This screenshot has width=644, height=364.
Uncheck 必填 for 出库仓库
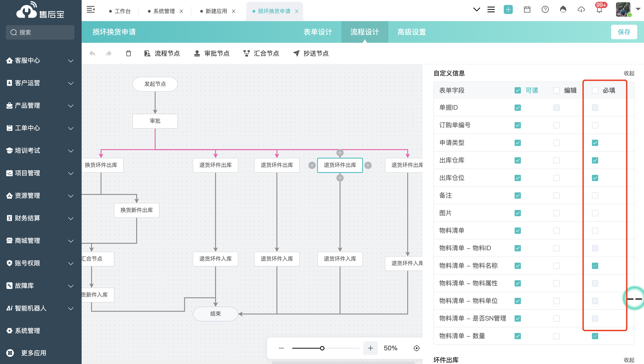point(595,160)
